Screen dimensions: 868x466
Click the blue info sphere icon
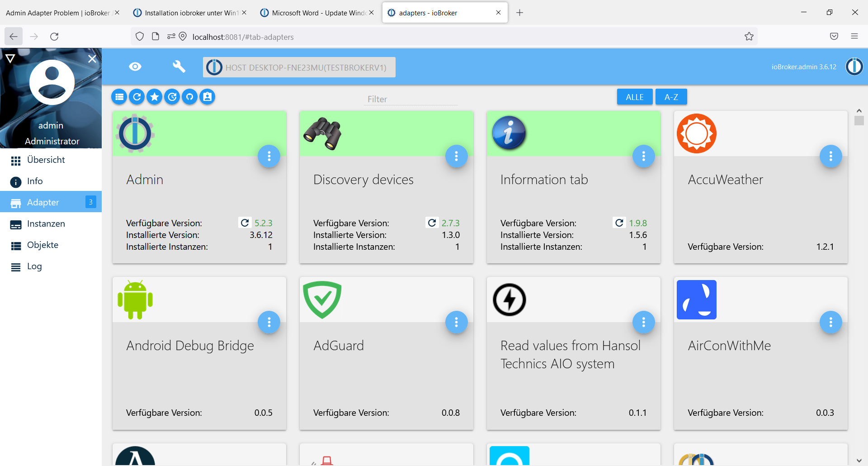tap(509, 133)
